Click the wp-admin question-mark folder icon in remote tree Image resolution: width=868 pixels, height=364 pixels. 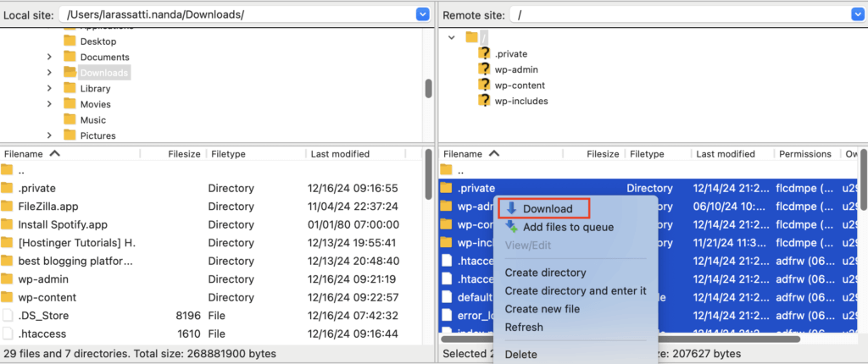point(484,69)
